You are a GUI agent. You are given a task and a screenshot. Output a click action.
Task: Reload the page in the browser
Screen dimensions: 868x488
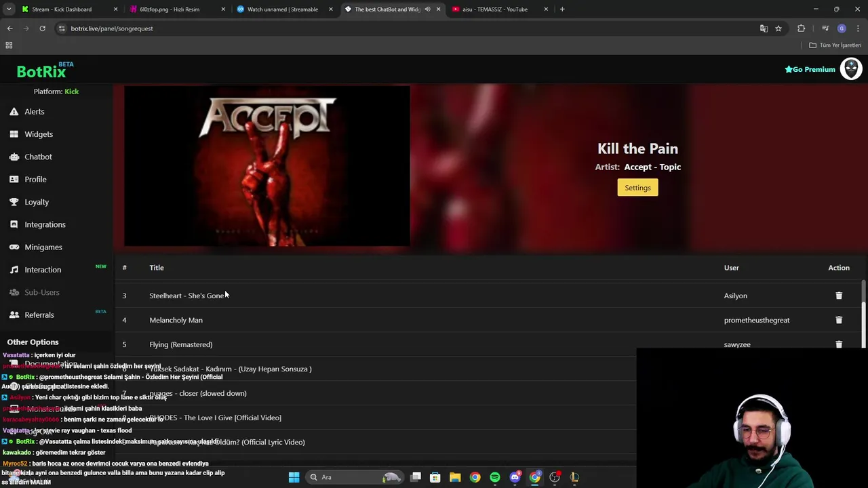tap(42, 28)
